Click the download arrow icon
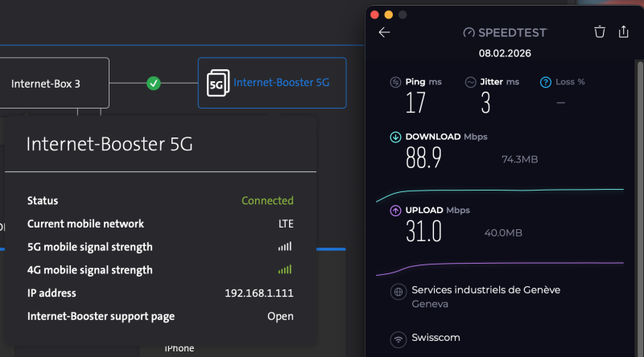Viewport: 644px width, 357px height. click(x=395, y=137)
